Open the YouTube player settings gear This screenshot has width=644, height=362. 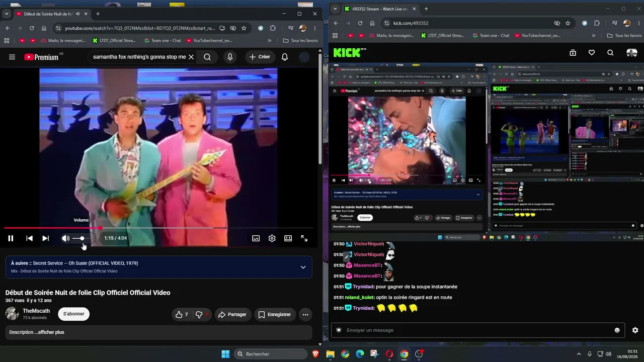coord(272,238)
